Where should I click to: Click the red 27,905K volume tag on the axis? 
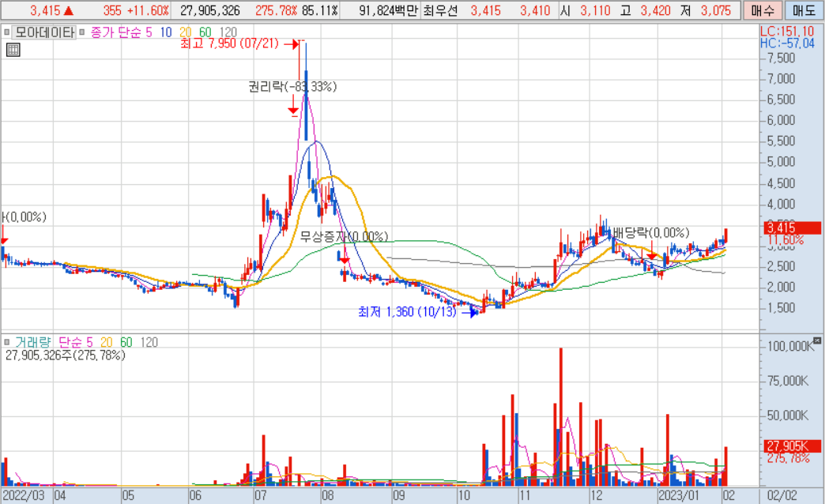[x=793, y=446]
